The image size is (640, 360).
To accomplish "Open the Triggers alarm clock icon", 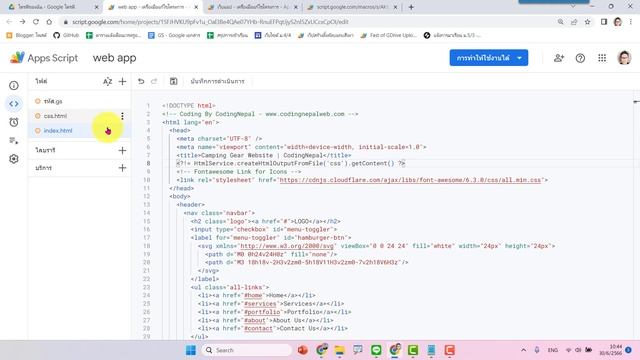I will [14, 122].
